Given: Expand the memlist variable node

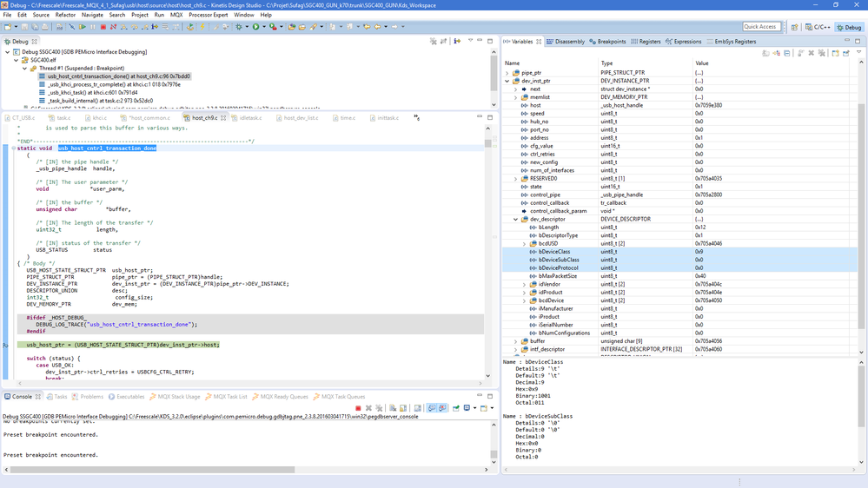Looking at the screenshot, I should click(x=515, y=97).
